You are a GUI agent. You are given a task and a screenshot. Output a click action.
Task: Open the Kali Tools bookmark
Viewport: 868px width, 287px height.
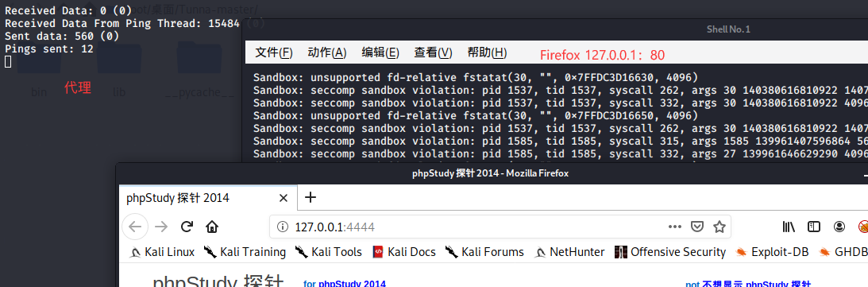tap(328, 252)
